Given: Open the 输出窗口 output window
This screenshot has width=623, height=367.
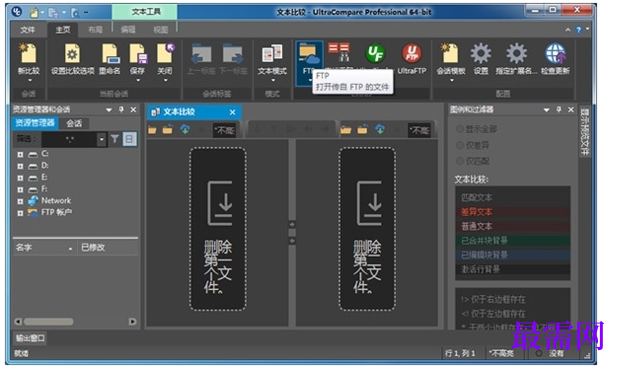Looking at the screenshot, I should tap(30, 338).
